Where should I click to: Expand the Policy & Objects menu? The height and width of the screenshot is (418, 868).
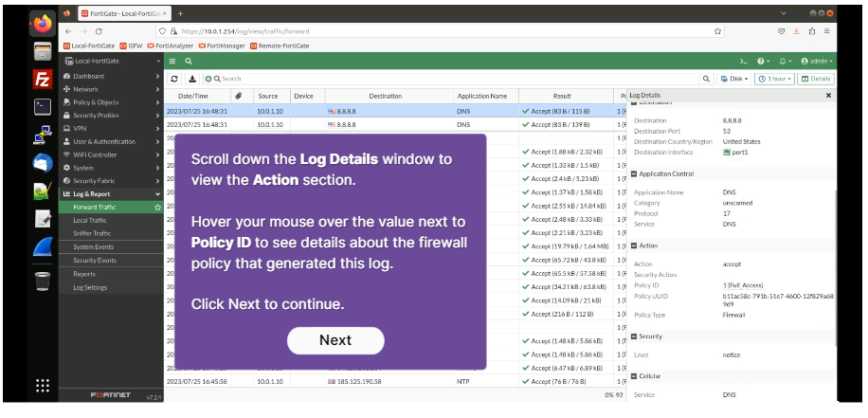111,102
